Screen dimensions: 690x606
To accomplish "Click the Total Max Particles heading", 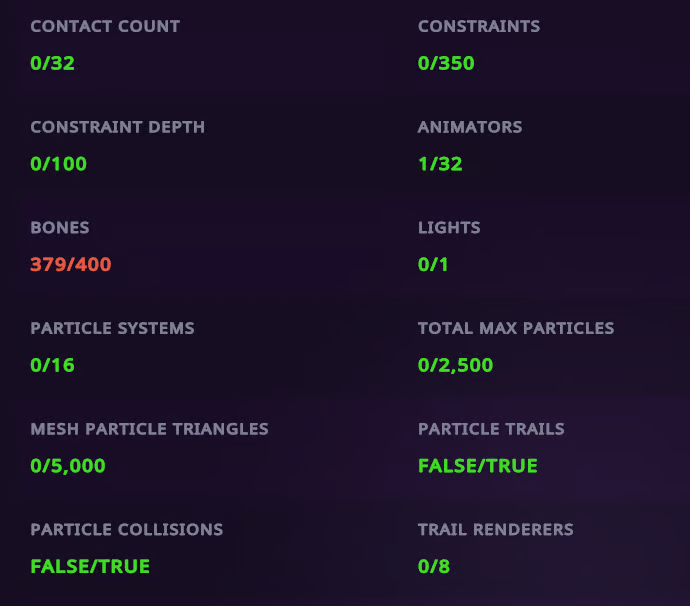I will [x=516, y=328].
